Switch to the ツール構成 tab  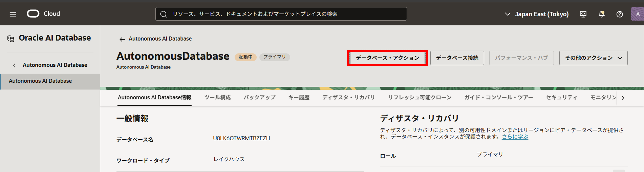217,98
